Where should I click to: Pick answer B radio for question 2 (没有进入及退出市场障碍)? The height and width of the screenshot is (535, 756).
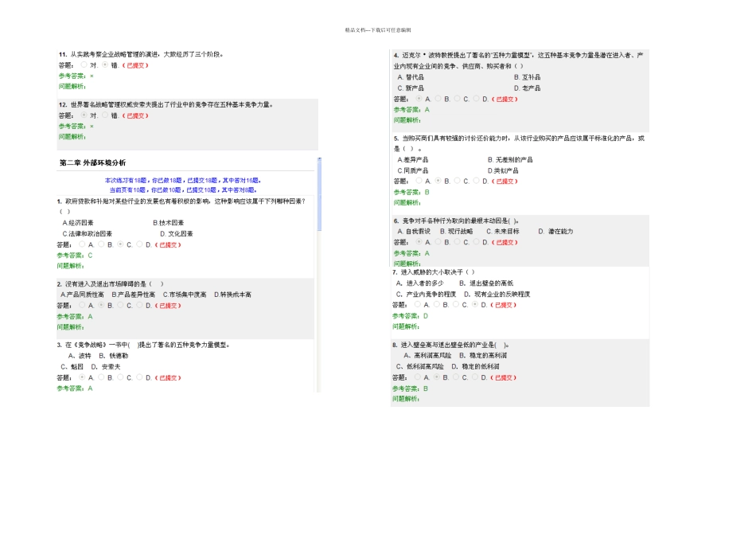click(101, 305)
